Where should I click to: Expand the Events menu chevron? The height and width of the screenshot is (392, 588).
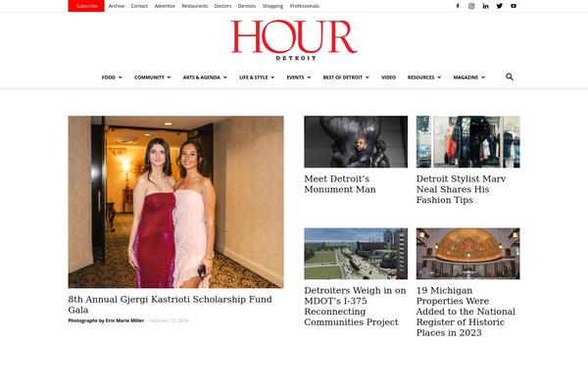(309, 77)
